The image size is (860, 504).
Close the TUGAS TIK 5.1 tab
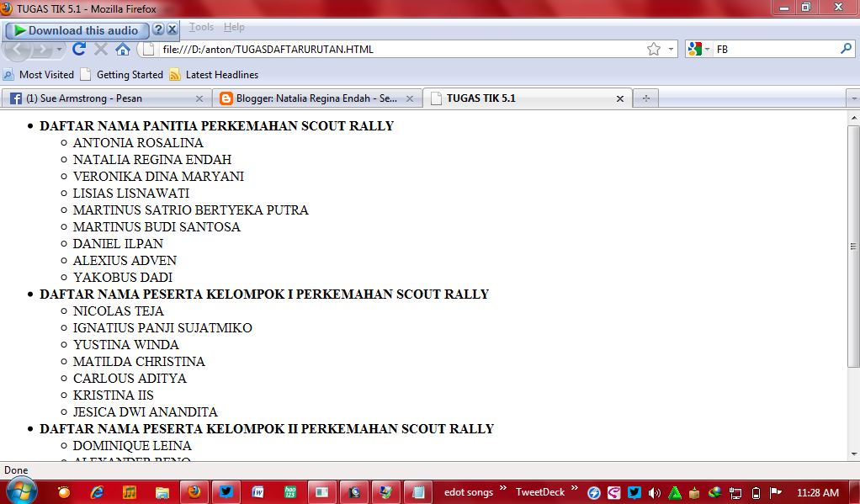[x=620, y=98]
